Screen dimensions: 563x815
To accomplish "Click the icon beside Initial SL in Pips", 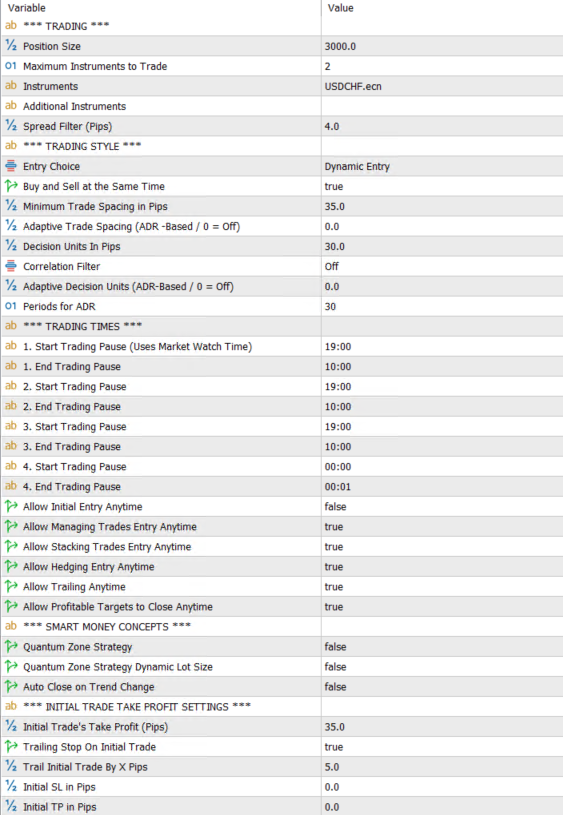I will 11,786.
